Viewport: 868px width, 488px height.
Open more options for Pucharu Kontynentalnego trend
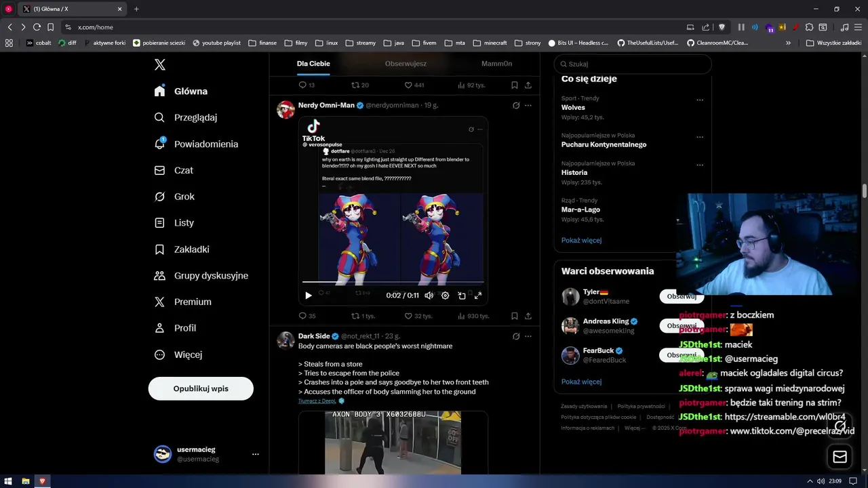point(700,137)
